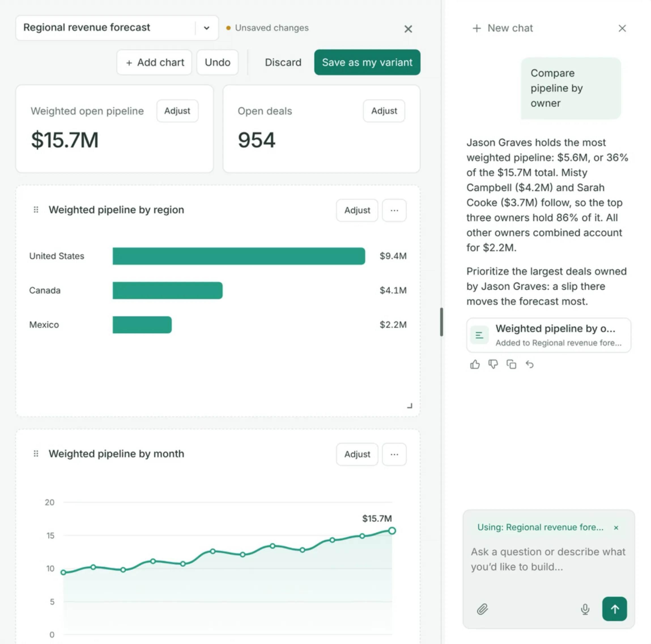Open the Weighted pipeline by owner chart card
This screenshot has height=644, width=651.
tap(548, 335)
